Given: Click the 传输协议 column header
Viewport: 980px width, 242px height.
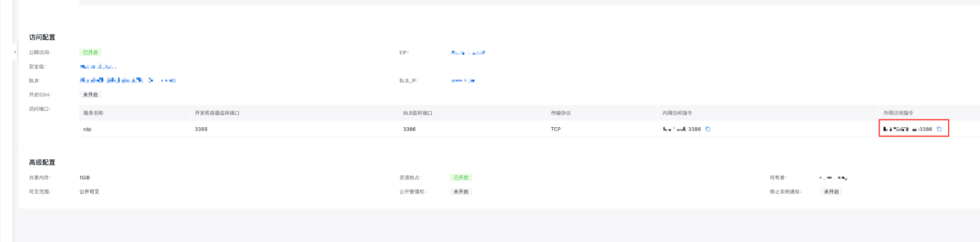Looking at the screenshot, I should pyautogui.click(x=560, y=113).
